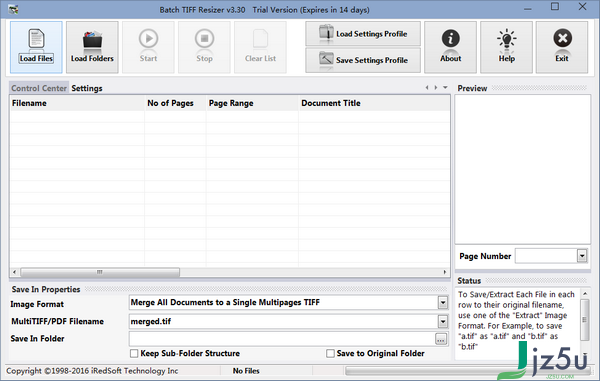This screenshot has height=381, width=600.
Task: Click the file list horizontal scrollbar thumb
Action: (100, 272)
